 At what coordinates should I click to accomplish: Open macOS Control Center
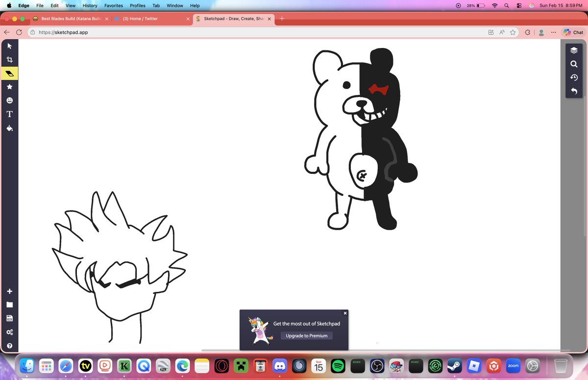pyautogui.click(x=519, y=5)
